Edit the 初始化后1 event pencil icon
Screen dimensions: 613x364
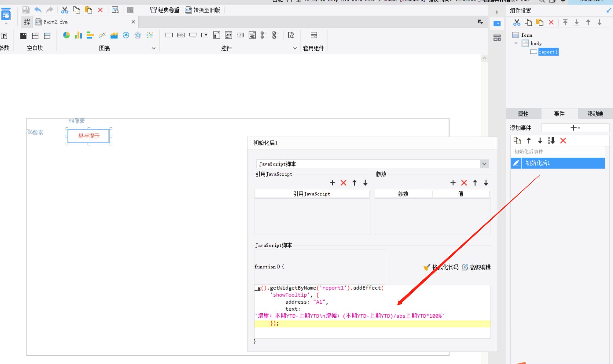(516, 163)
